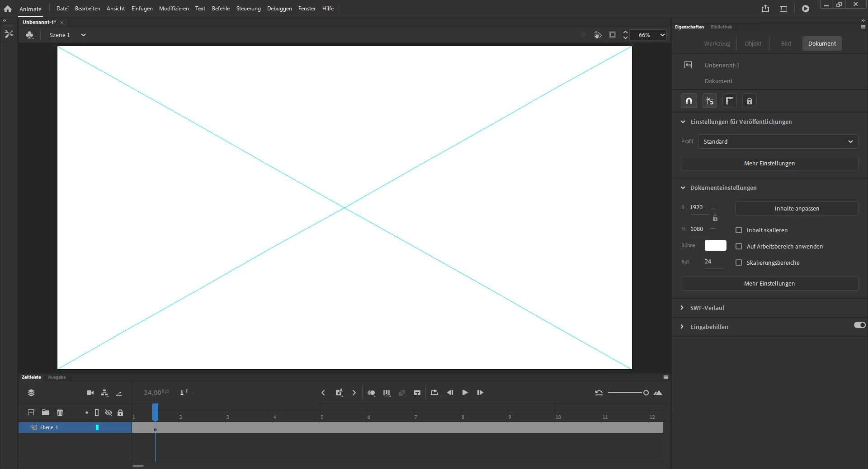
Task: Expand the SWF-Verlauf section
Action: [682, 308]
